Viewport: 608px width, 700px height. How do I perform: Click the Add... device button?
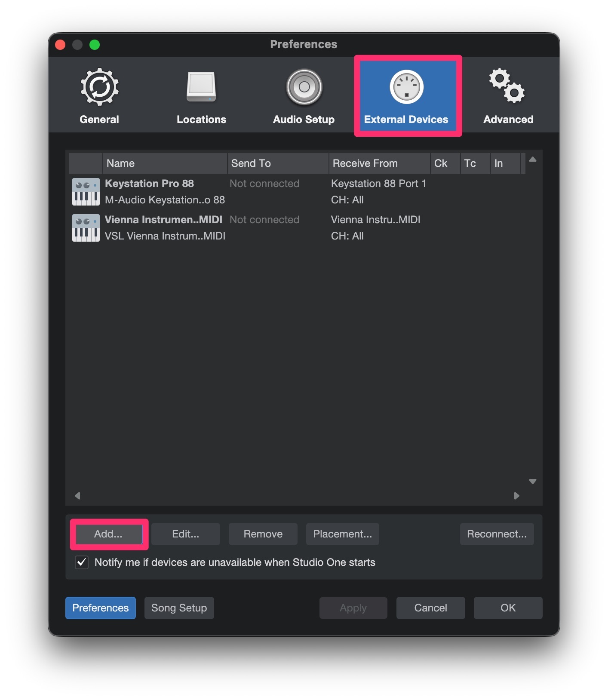point(109,534)
